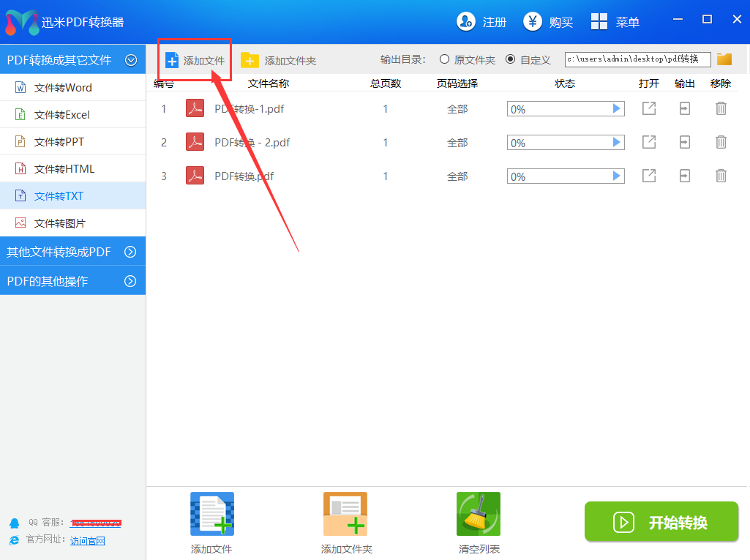Click the large Add File icon at bottom
The width and height of the screenshot is (750, 560).
coord(212,515)
